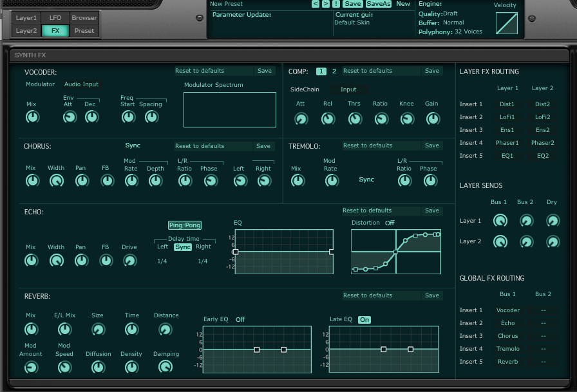Click the previous preset arrow
Image resolution: width=577 pixels, height=392 pixels.
pyautogui.click(x=315, y=4)
